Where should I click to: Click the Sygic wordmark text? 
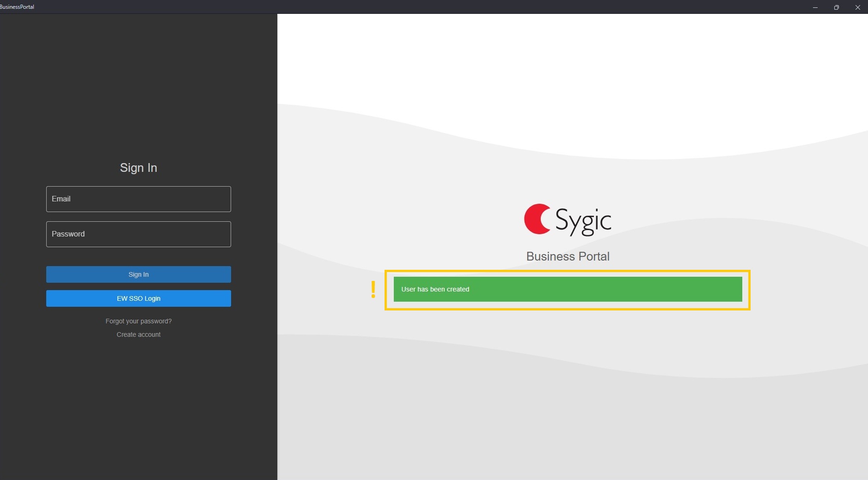click(x=583, y=221)
